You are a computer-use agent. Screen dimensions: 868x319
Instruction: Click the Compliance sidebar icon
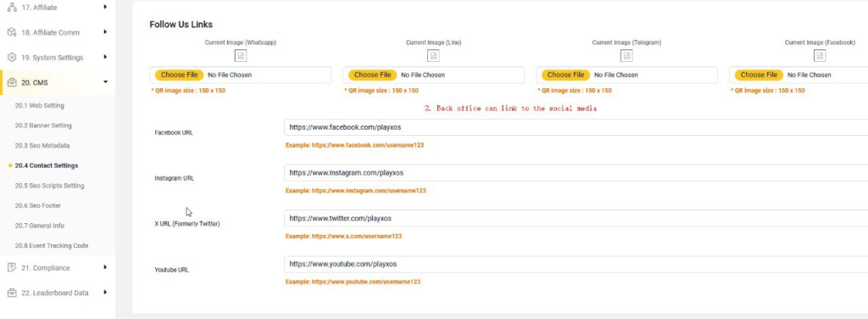12,267
